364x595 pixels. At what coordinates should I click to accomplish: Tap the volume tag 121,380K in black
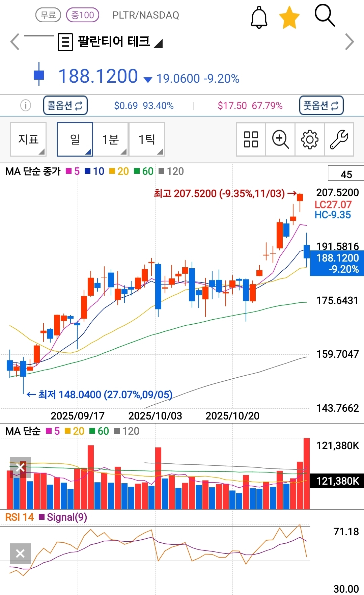tap(337, 481)
